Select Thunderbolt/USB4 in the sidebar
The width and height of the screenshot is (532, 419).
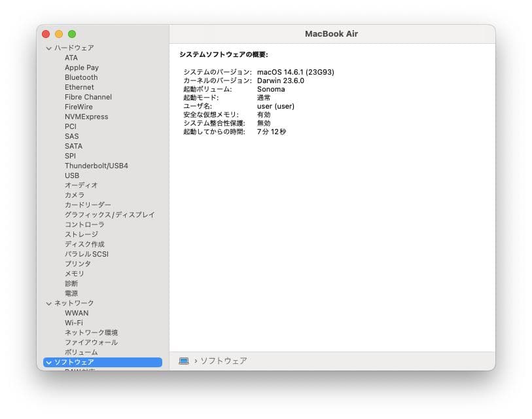coord(95,166)
